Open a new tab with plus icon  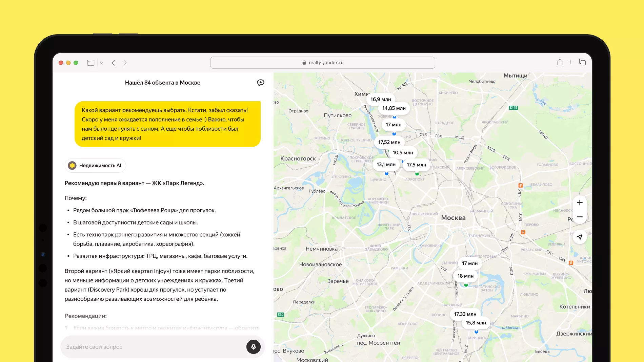571,62
